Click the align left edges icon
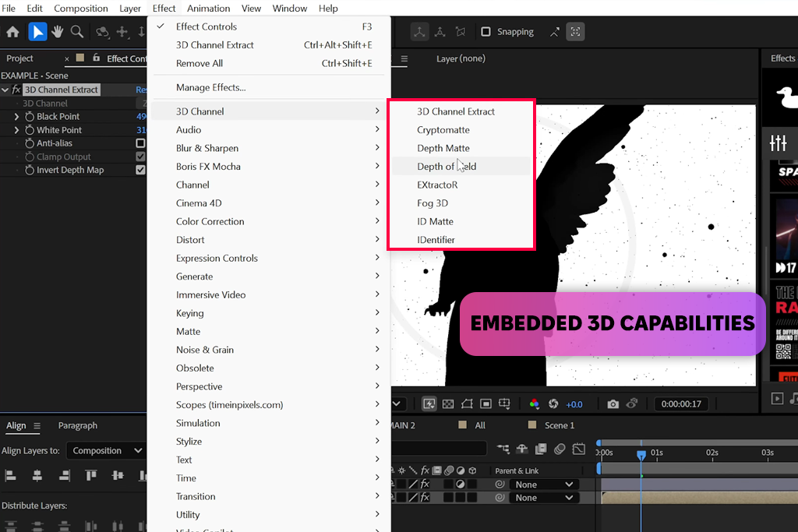Screen dimensions: 798x532 click(x=10, y=476)
